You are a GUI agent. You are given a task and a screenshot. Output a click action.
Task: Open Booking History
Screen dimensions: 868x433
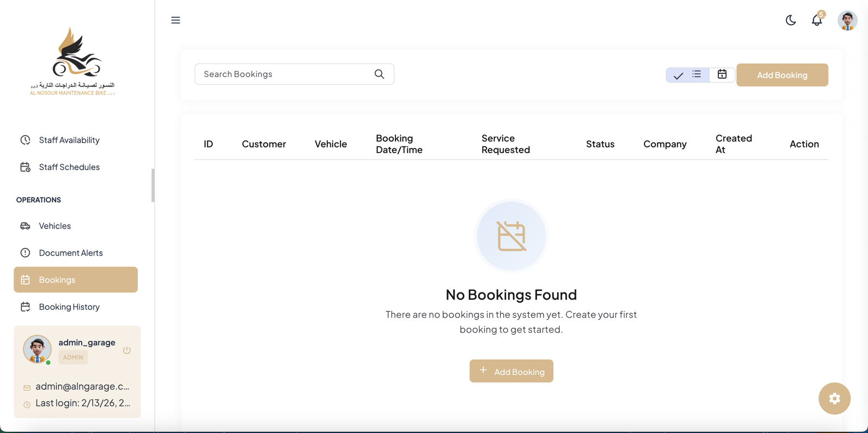pos(69,307)
